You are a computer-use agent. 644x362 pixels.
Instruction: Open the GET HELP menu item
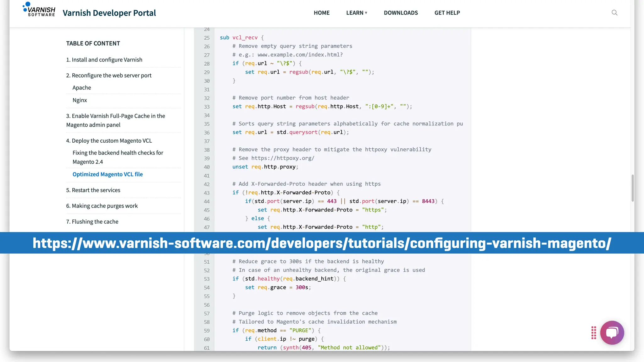tap(447, 13)
